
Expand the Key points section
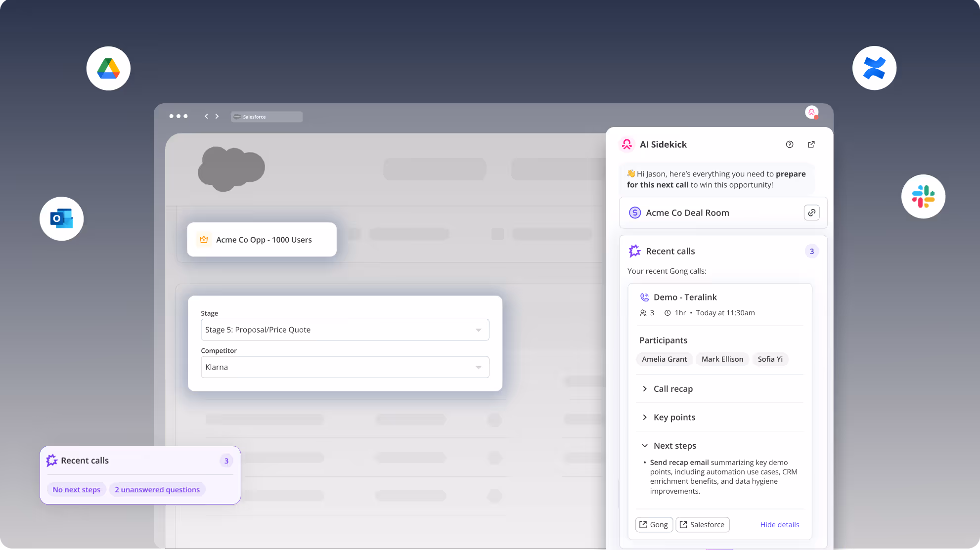coord(673,418)
